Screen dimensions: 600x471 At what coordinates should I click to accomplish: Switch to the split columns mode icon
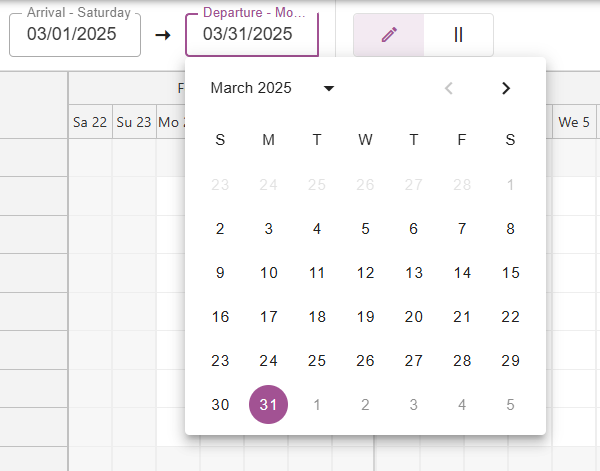pos(458,35)
